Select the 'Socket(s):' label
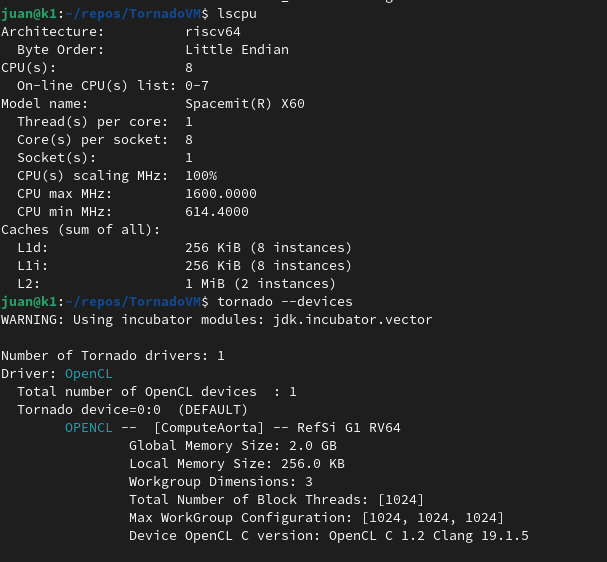 (x=57, y=158)
